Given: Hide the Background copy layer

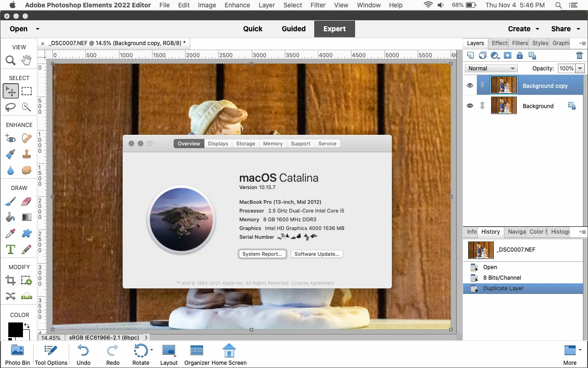Looking at the screenshot, I should (x=469, y=86).
